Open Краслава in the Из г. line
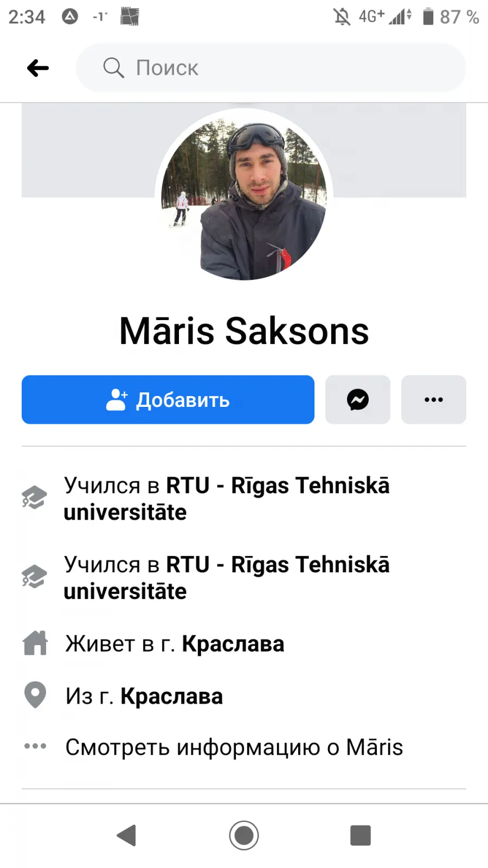The height and width of the screenshot is (868, 488). tap(171, 696)
